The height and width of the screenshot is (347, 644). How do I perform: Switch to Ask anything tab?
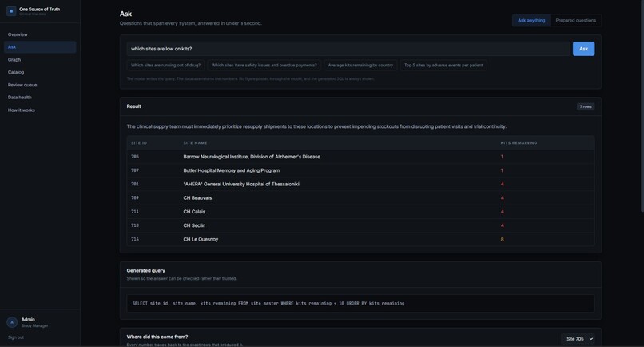(531, 21)
